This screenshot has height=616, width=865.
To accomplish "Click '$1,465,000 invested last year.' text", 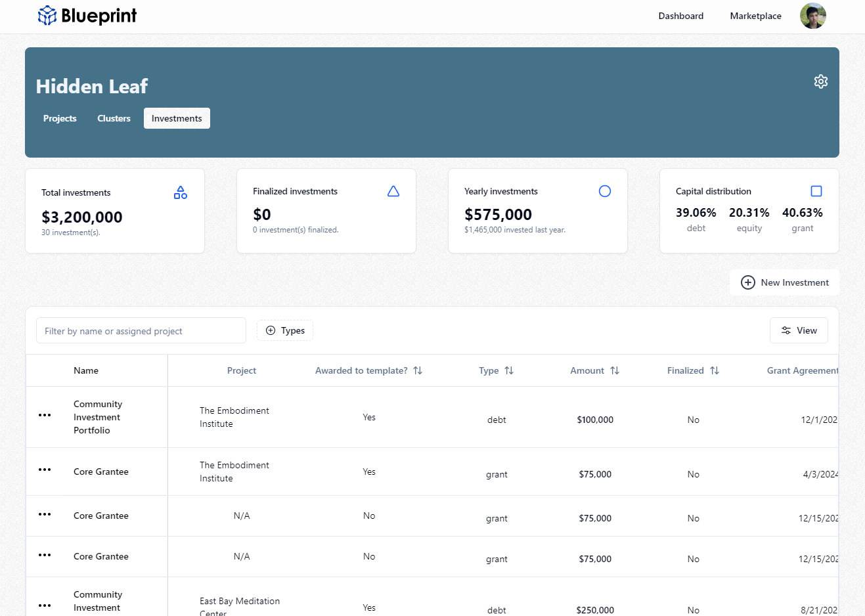I will click(x=515, y=230).
